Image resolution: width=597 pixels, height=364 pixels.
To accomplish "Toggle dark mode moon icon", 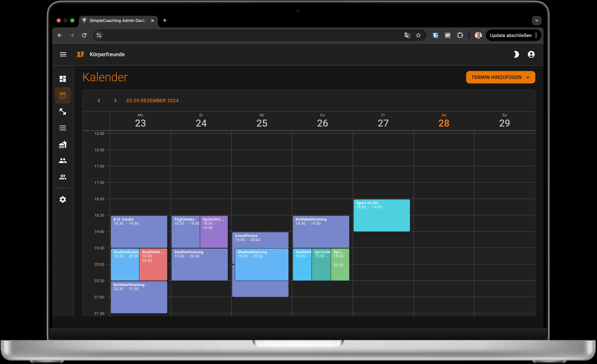I will [516, 54].
